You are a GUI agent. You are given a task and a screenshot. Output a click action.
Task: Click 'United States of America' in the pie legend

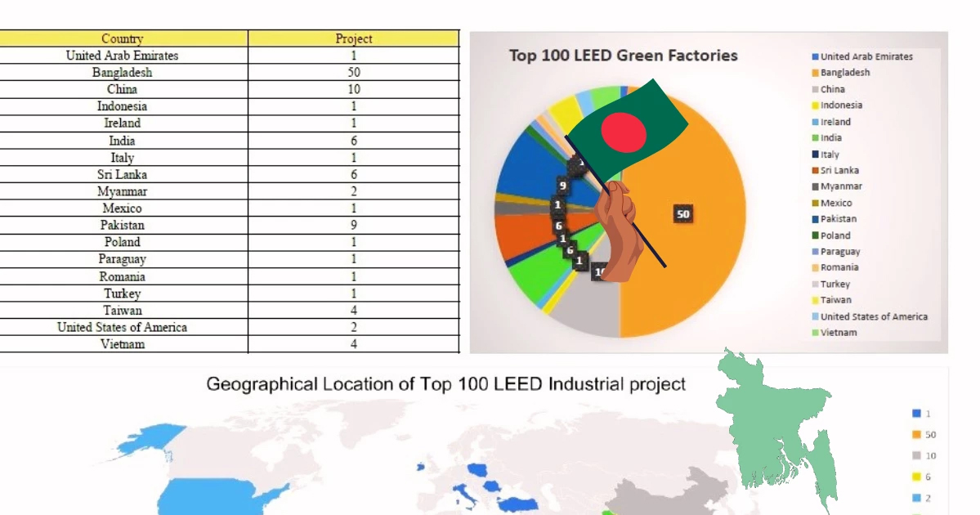click(x=874, y=316)
